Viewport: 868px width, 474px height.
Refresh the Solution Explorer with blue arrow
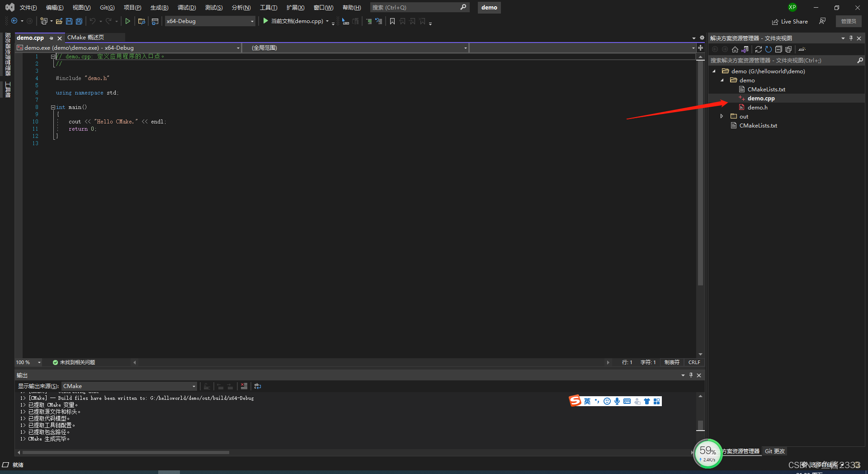coord(769,49)
